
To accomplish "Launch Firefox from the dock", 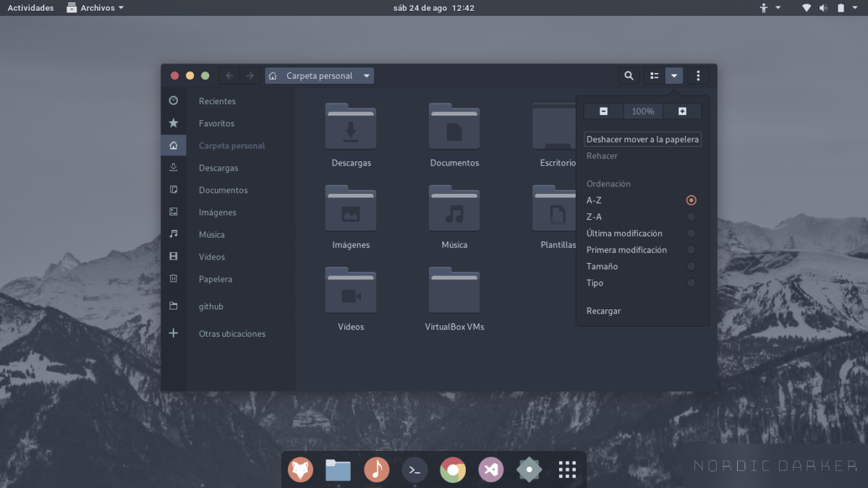I will 300,469.
